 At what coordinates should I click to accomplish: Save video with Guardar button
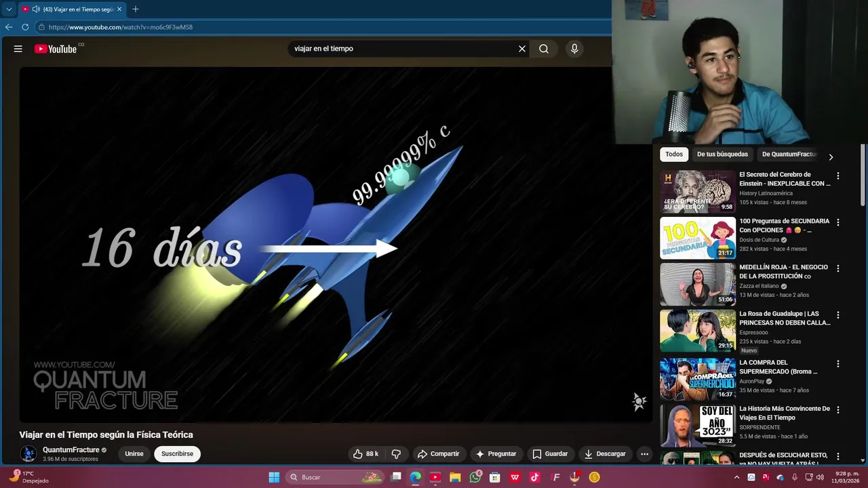[x=550, y=454]
